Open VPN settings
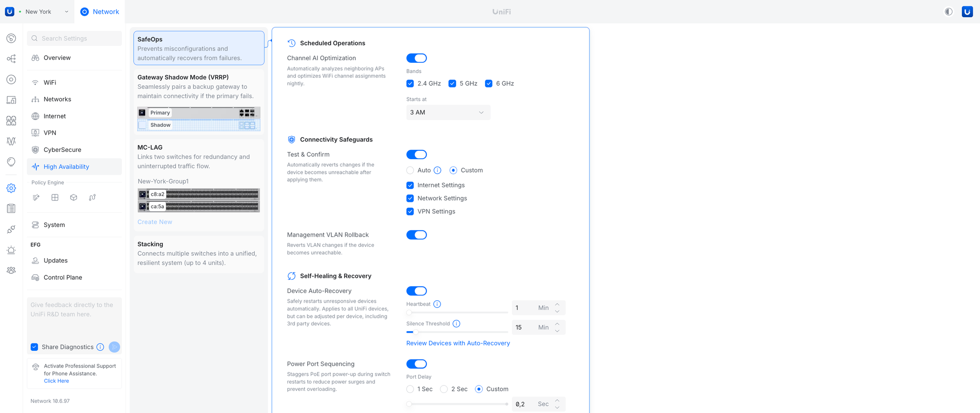This screenshot has width=980, height=413. click(74, 133)
